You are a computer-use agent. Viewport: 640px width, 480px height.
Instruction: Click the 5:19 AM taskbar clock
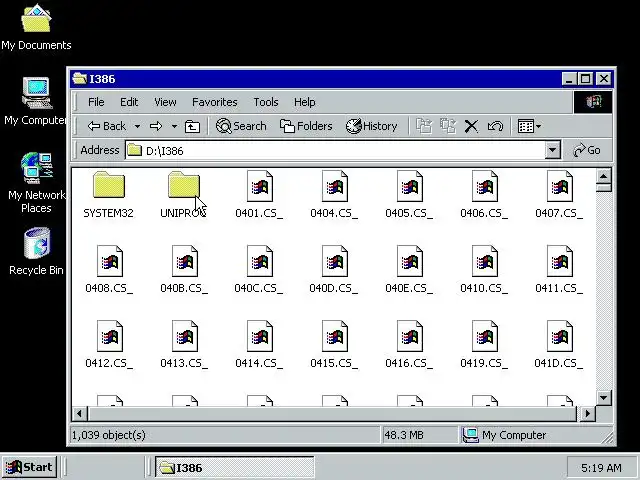pyautogui.click(x=601, y=468)
